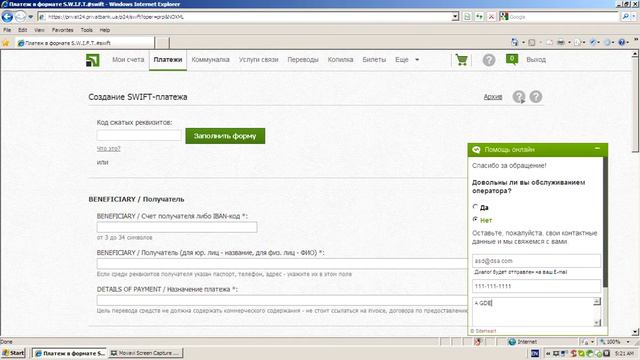Image resolution: width=640 pixels, height=360 pixels.
Task: Click the Что это? link
Action: pos(109,149)
